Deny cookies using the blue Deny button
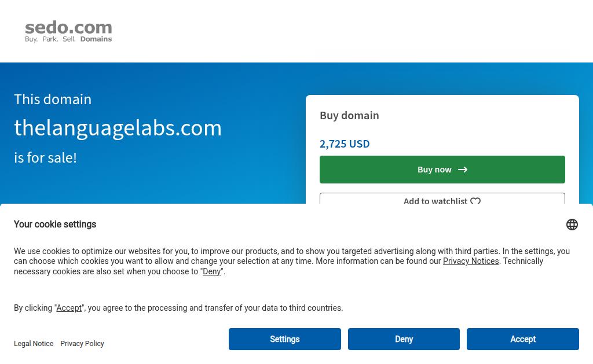Screen dimensions: 593x364 404,339
